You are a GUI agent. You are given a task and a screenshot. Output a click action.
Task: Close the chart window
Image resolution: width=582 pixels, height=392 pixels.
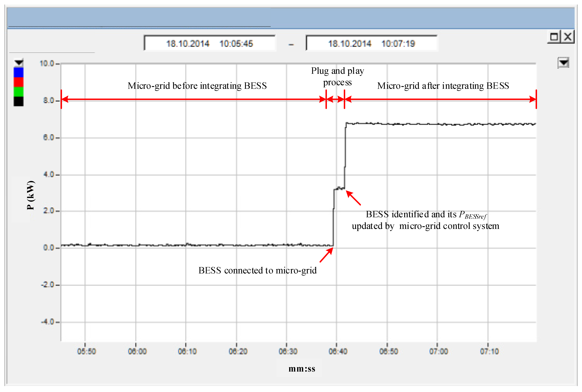tap(568, 37)
